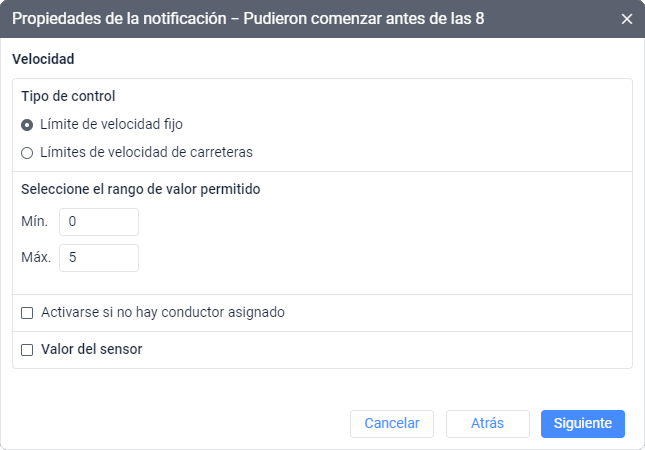Select the 'Límite de velocidad fijo' radio circle

(27, 125)
